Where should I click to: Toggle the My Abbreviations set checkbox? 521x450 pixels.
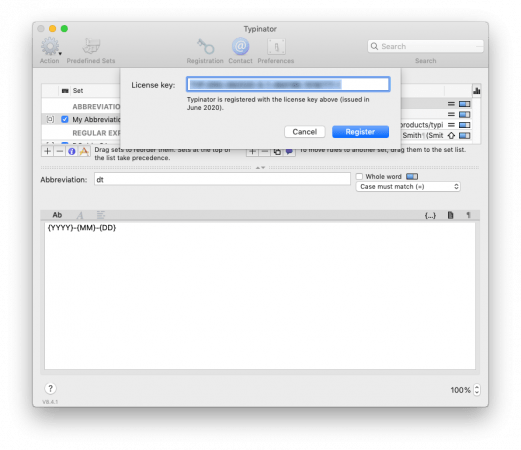(x=65, y=119)
